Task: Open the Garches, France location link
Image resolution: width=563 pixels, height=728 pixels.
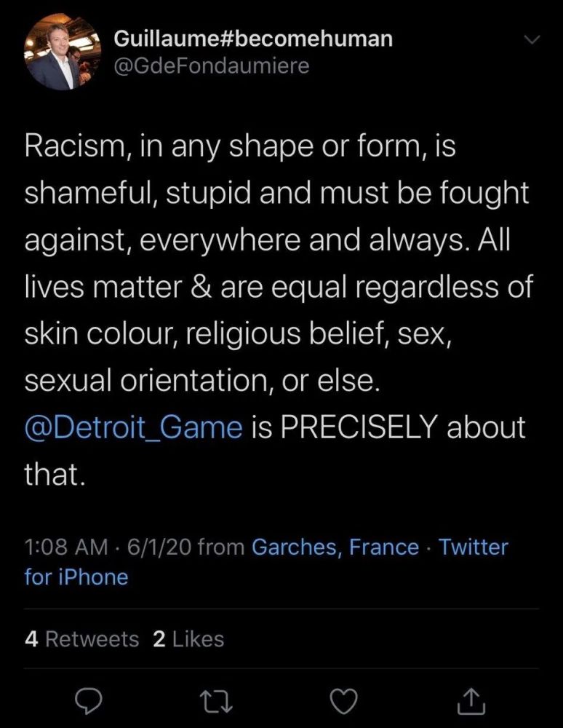Action: (x=335, y=547)
